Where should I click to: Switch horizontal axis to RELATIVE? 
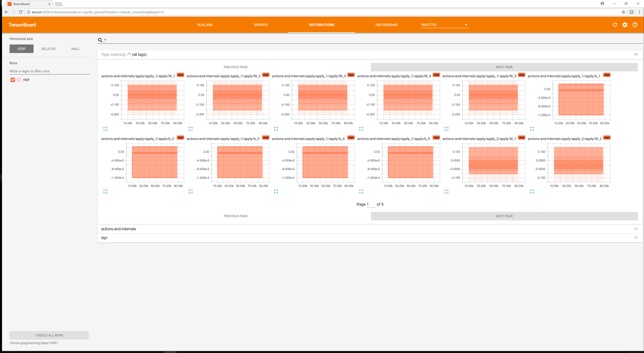[48, 49]
